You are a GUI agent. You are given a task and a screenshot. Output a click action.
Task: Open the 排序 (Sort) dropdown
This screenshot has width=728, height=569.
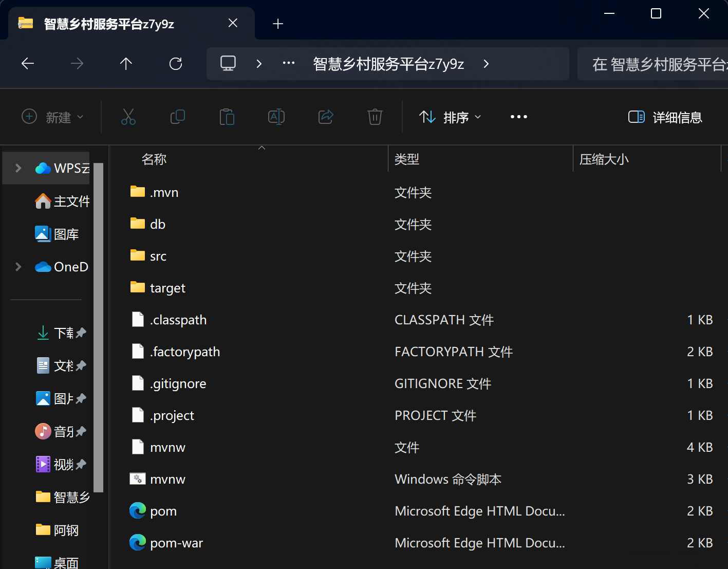tap(450, 117)
